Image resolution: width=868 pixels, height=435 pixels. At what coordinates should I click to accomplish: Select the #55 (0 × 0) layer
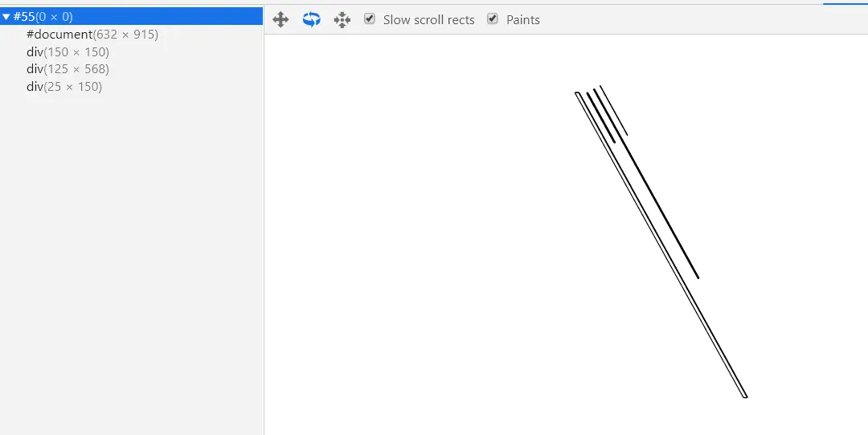pos(131,17)
